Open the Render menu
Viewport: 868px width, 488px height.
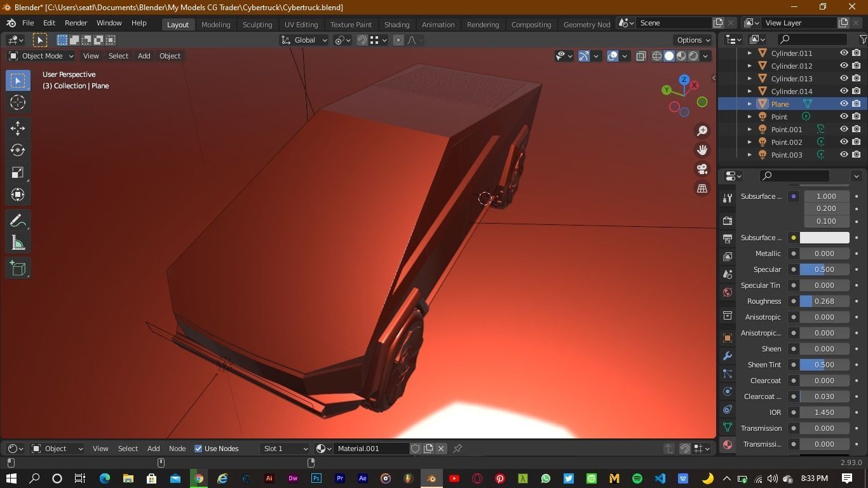click(76, 23)
